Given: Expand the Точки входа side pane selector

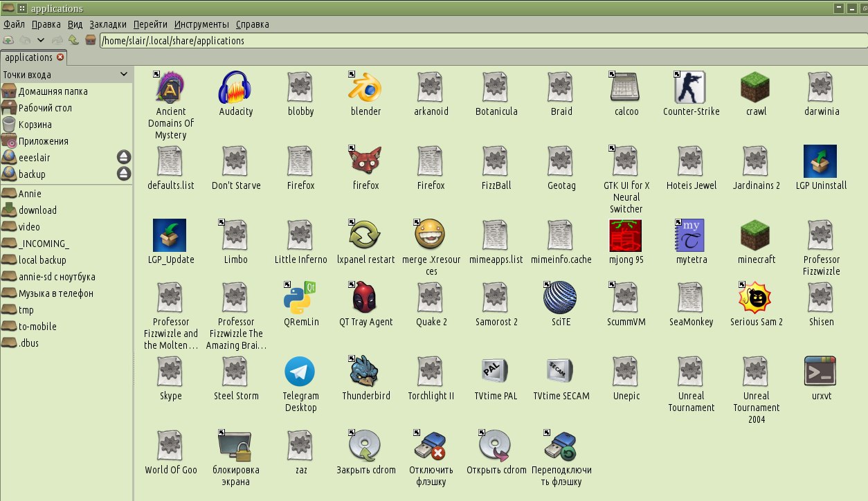Looking at the screenshot, I should pyautogui.click(x=66, y=74).
